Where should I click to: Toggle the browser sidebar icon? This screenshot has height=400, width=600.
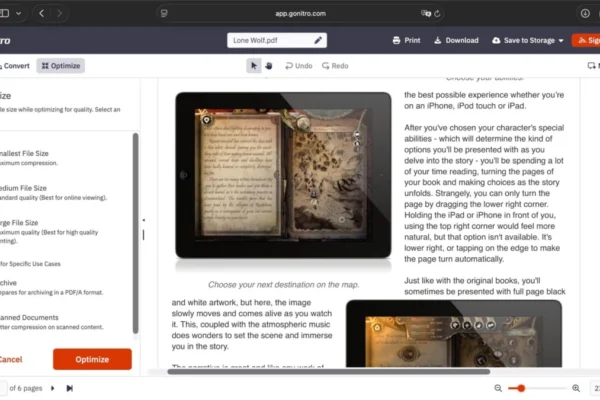pos(5,13)
